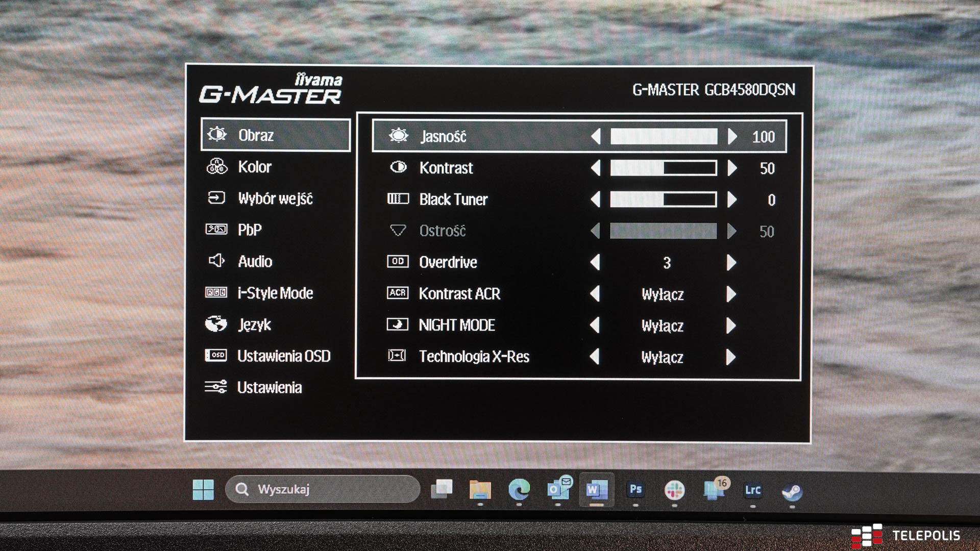Open the Ustawienia OSD menu

click(283, 356)
